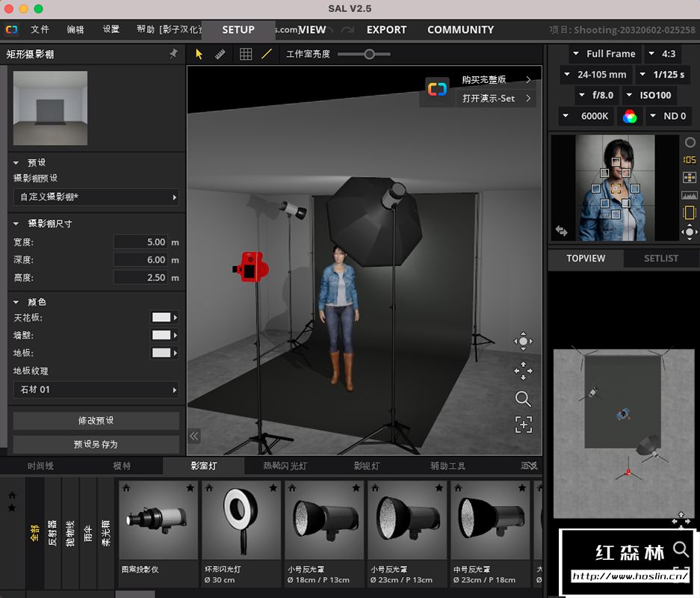Expand the 石材 01 floor texture dropdown
This screenshot has width=700, height=598.
pos(96,389)
